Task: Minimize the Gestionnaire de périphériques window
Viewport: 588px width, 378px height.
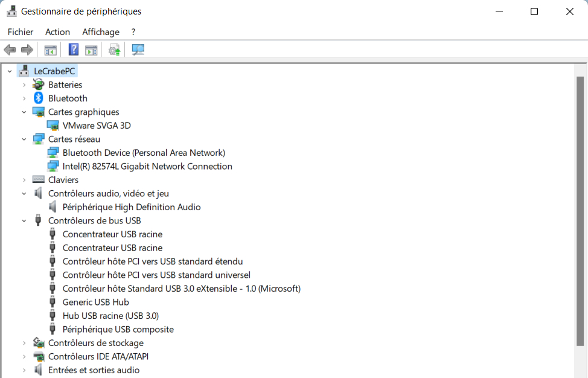Action: 499,11
